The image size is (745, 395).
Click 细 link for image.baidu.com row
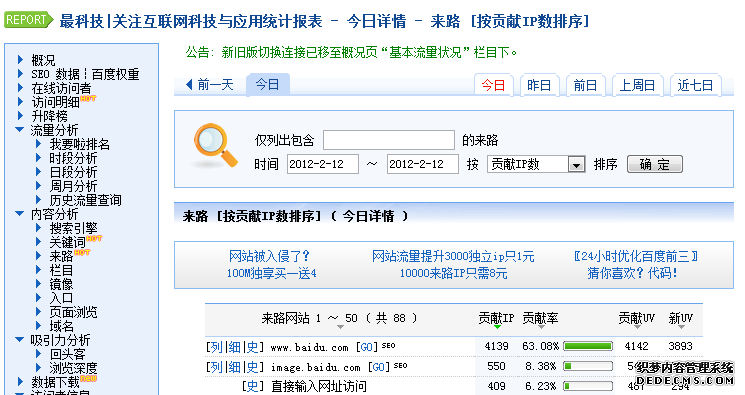[x=235, y=367]
